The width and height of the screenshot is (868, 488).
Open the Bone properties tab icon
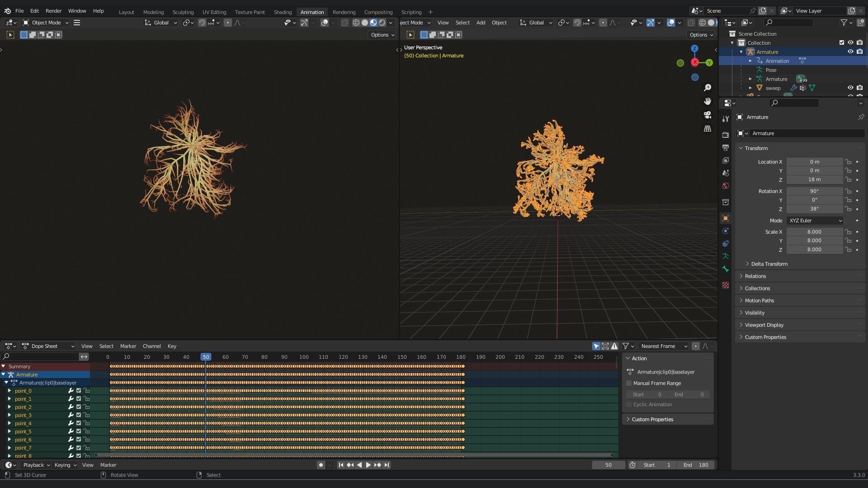(x=726, y=269)
